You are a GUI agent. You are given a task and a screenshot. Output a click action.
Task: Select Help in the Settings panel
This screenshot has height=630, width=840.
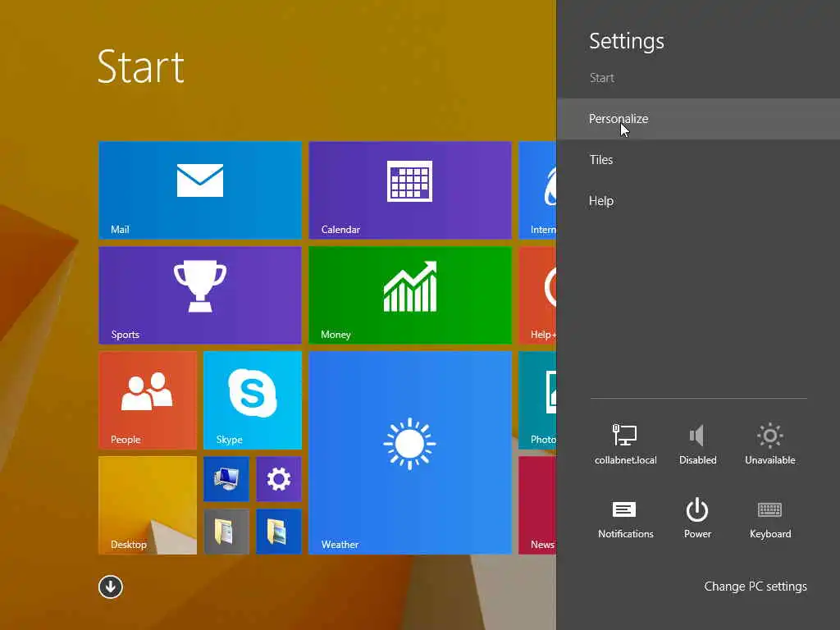[x=698, y=201]
